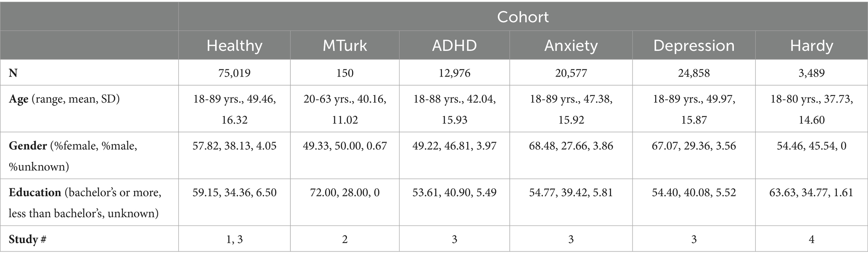Click the N row label
The height and width of the screenshot is (259, 868).
pos(13,73)
